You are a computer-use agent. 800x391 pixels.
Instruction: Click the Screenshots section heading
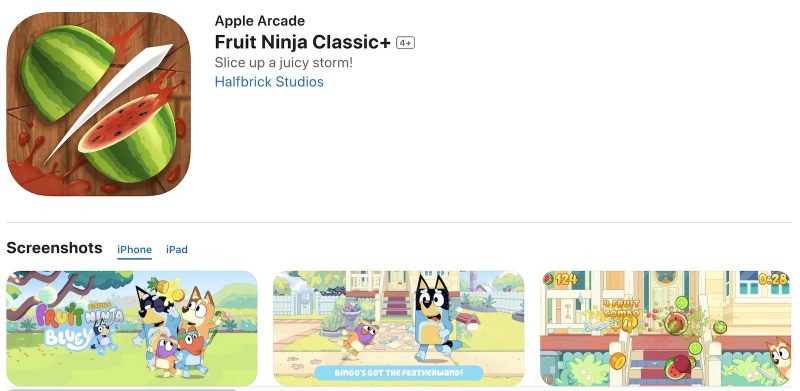(54, 248)
